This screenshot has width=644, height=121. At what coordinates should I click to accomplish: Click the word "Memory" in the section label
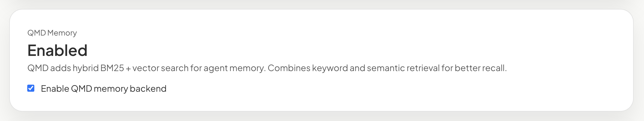[62, 33]
